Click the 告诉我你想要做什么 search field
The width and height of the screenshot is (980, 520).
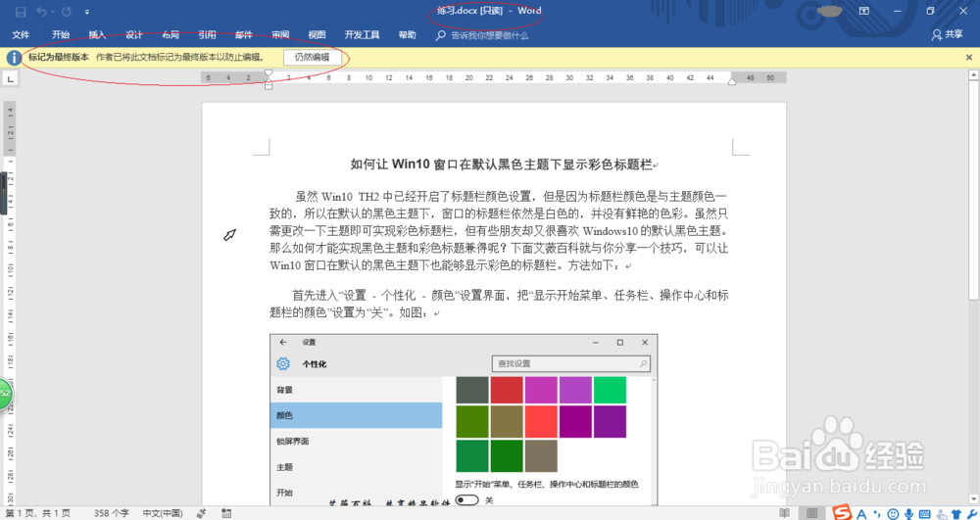click(x=490, y=35)
